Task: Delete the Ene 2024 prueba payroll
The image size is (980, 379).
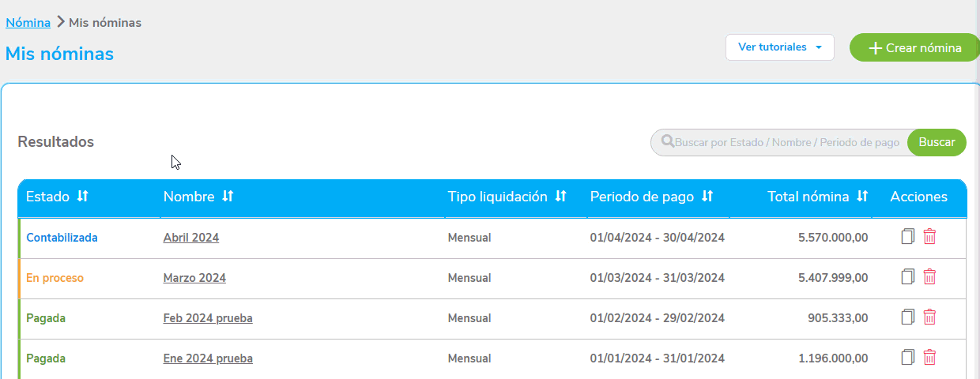Action: pos(930,357)
